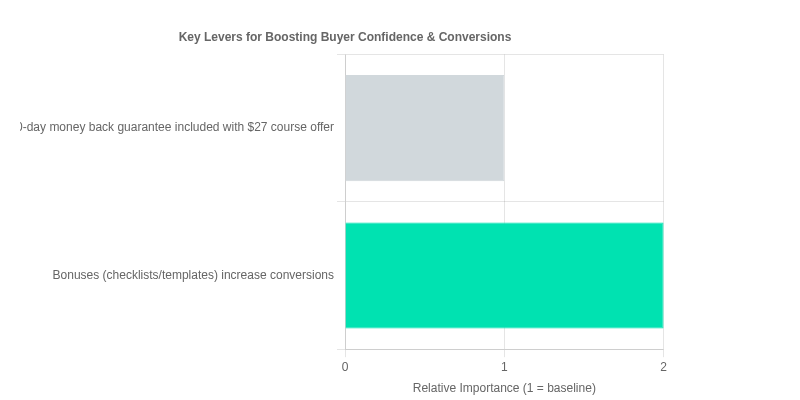Click empty plot area right of gray bar
This screenshot has height=400, width=800.
[583, 128]
